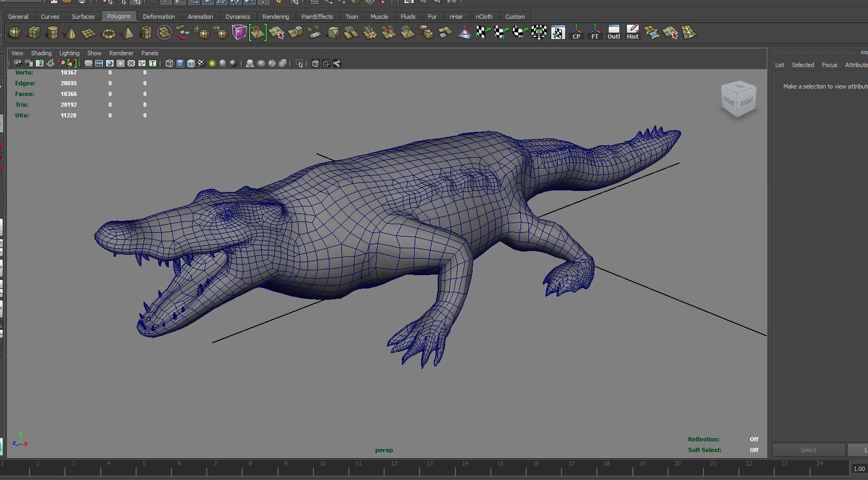Click the FT freeze transformations shelf button
The width and height of the screenshot is (868, 480).
pos(595,32)
